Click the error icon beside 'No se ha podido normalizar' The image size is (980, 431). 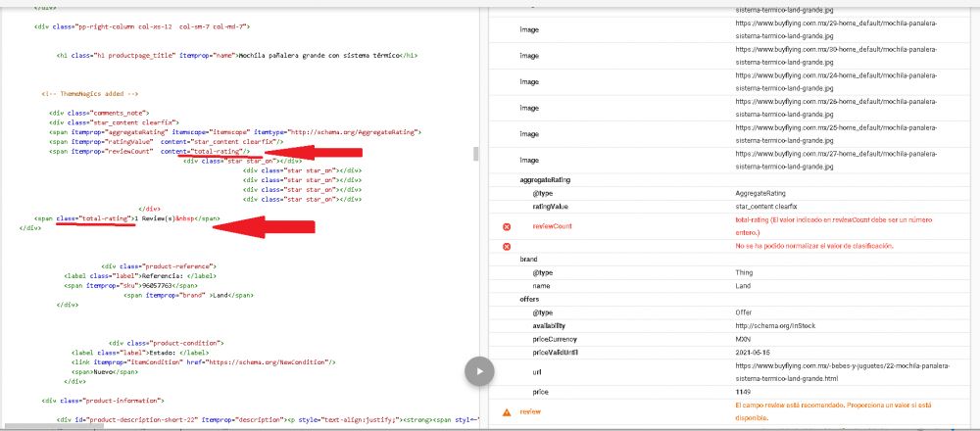(507, 247)
